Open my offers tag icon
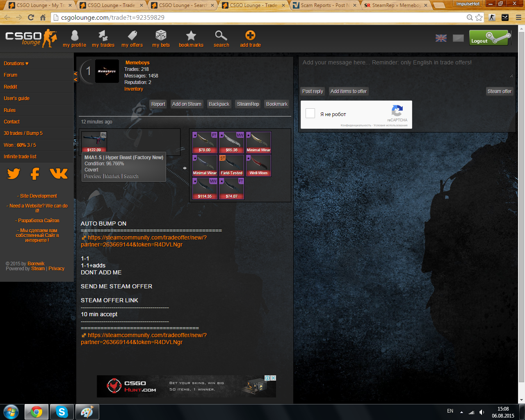This screenshot has height=420, width=525. click(132, 36)
